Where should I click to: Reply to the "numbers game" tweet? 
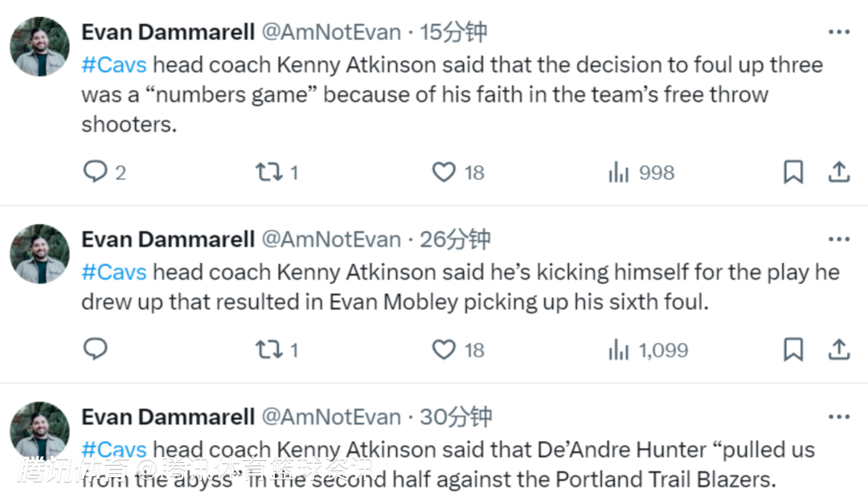[96, 172]
